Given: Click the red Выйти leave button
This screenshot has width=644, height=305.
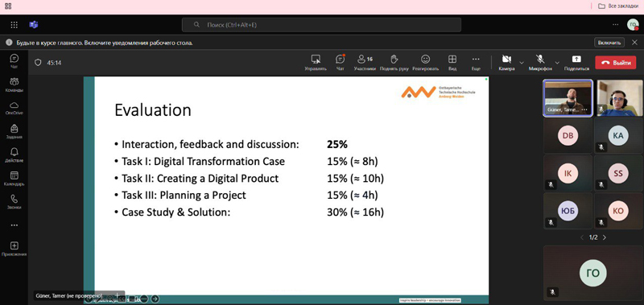Looking at the screenshot, I should pyautogui.click(x=616, y=63).
